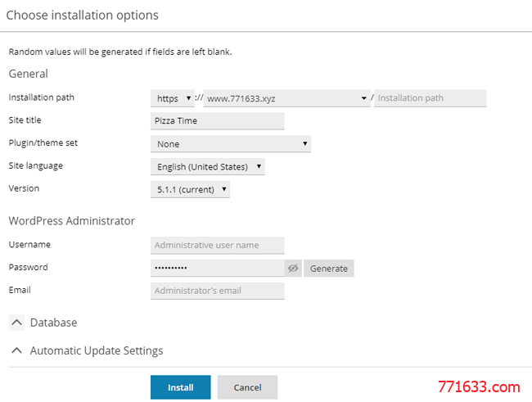Click the Automatic Update Settings heading
Screen dimensions: 532x402
pyautogui.click(x=97, y=350)
